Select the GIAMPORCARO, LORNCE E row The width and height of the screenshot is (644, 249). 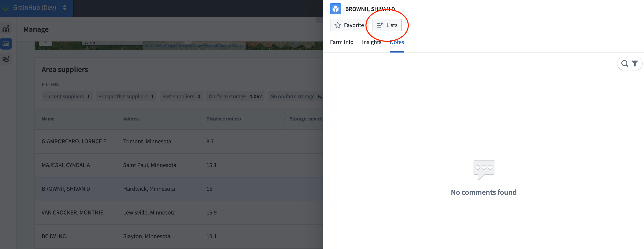pyautogui.click(x=74, y=141)
